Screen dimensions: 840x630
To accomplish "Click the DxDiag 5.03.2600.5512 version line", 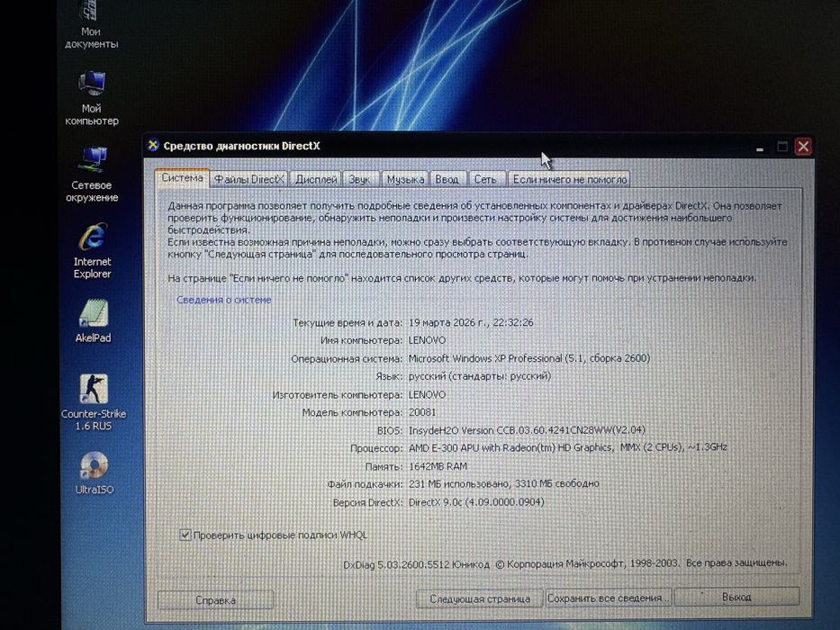I will click(565, 563).
